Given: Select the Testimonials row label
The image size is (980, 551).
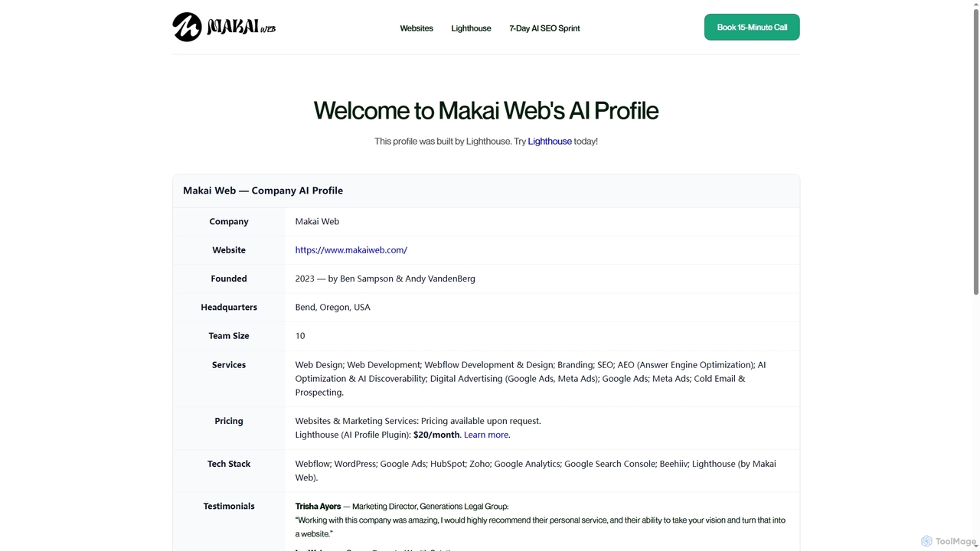Looking at the screenshot, I should coord(229,506).
